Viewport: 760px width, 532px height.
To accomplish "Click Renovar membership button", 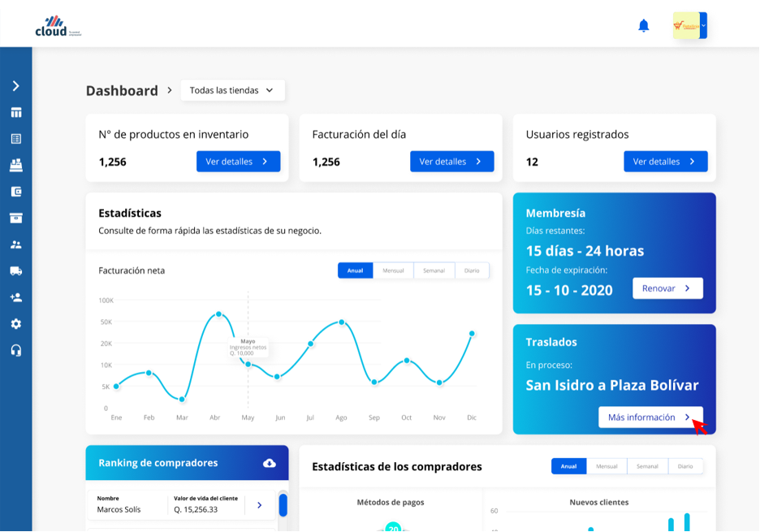I will 667,288.
